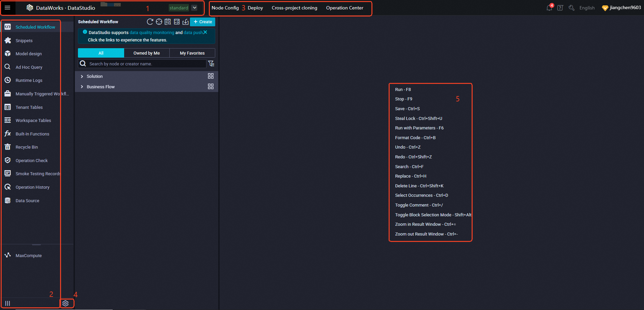Refresh the Scheduled Workflow tree
644x310 pixels.
pyautogui.click(x=150, y=22)
